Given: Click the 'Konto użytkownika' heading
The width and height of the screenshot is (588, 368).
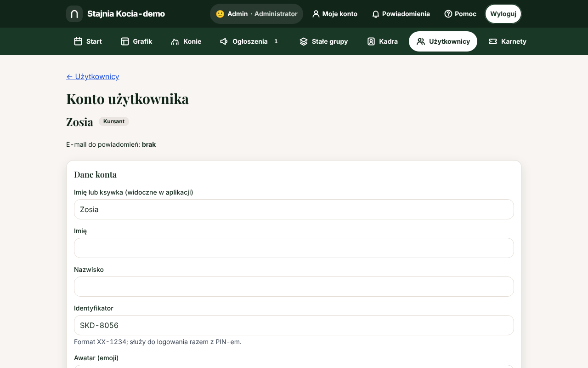Looking at the screenshot, I should (x=127, y=99).
